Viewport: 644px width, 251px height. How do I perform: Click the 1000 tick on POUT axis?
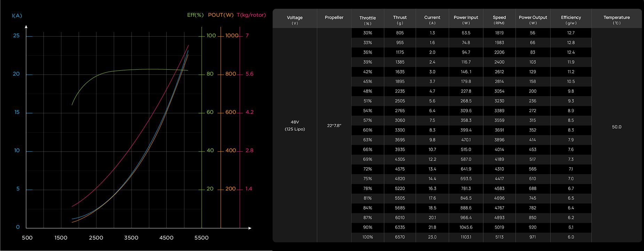pyautogui.click(x=232, y=36)
